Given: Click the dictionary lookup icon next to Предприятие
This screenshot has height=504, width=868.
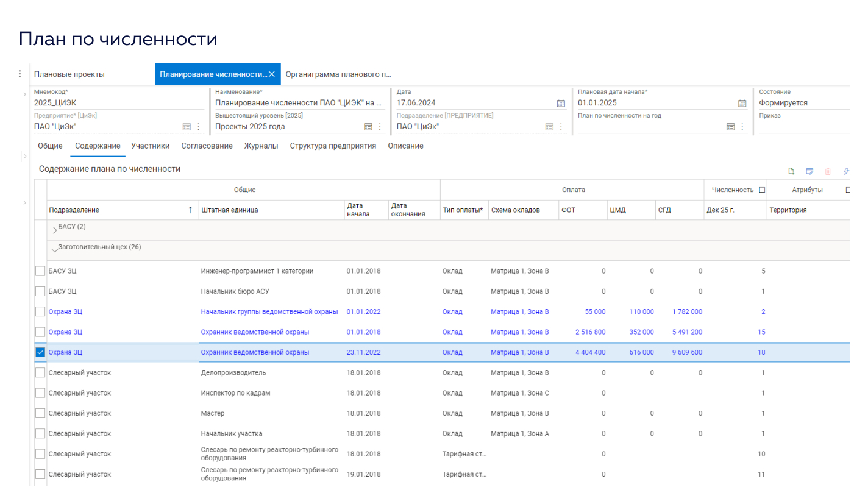Looking at the screenshot, I should click(x=187, y=126).
